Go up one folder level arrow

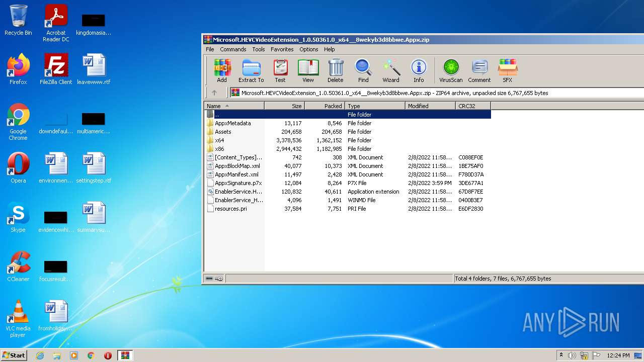214,93
